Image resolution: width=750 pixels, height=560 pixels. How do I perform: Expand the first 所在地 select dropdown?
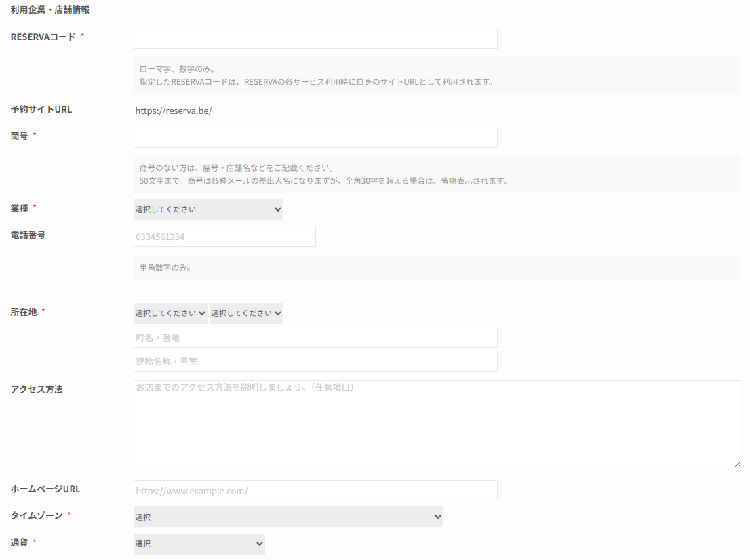pos(170,313)
